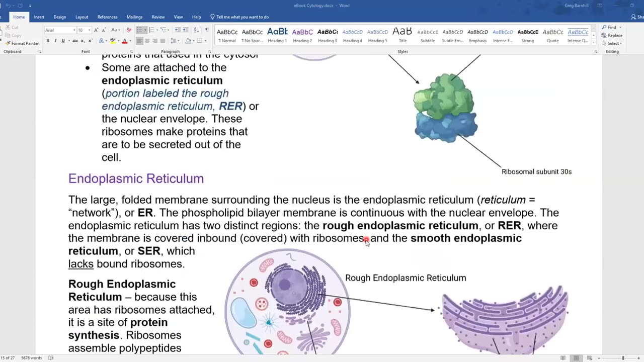Apply red font color
644x362 pixels.
coord(125,41)
